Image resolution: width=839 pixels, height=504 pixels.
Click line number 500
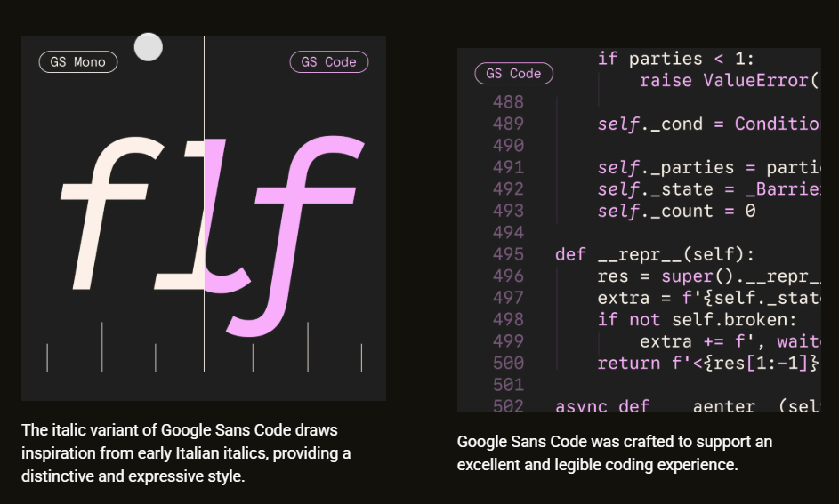click(508, 364)
